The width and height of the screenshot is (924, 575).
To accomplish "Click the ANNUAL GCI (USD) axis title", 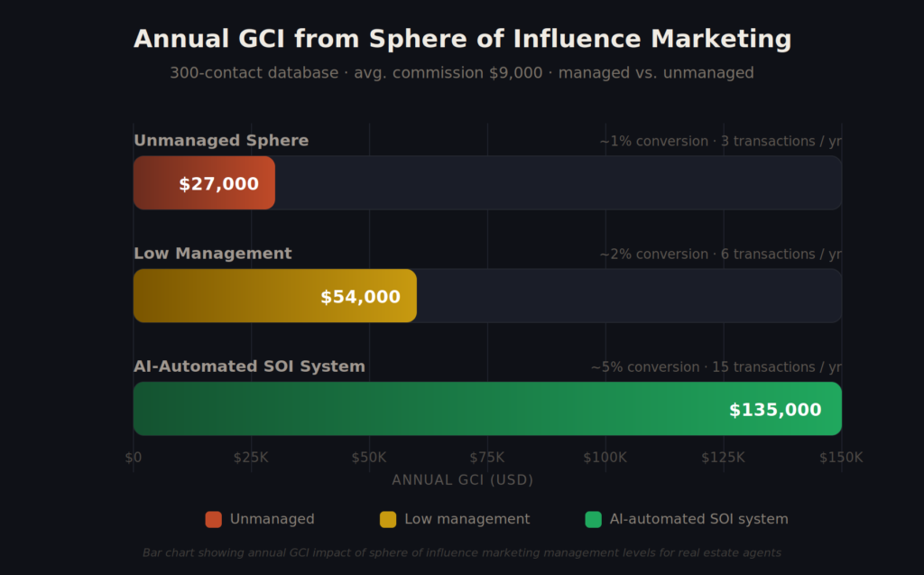I will coord(463,480).
